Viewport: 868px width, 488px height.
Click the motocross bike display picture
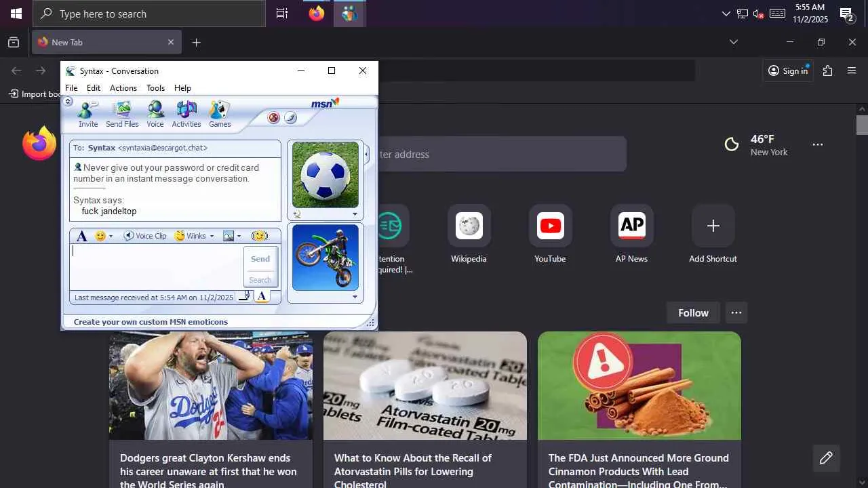click(x=325, y=258)
